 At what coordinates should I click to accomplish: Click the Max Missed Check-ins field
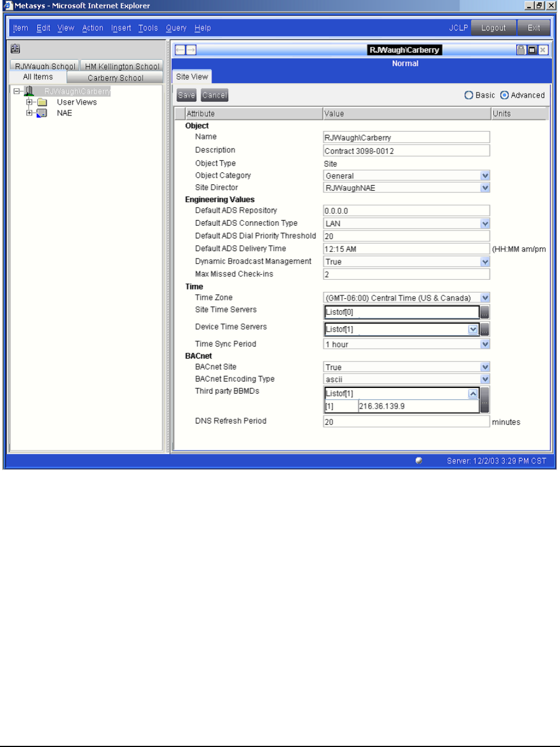tap(407, 274)
